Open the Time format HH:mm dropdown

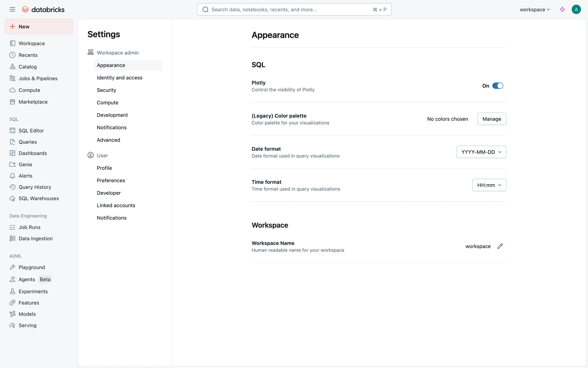tap(489, 185)
